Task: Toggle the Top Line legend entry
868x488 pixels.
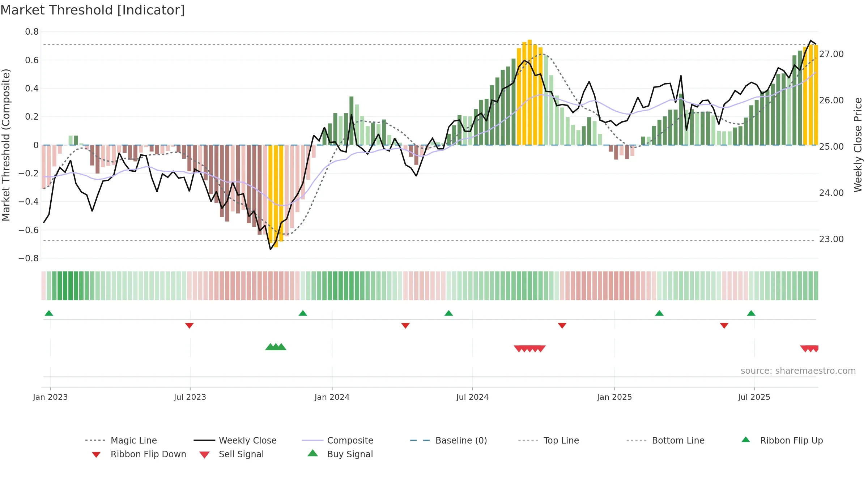Action: tap(548, 440)
